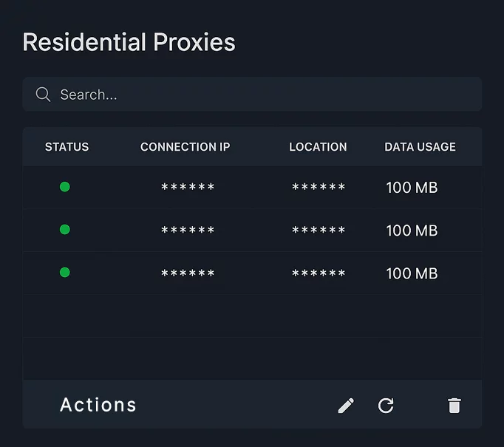This screenshot has width=504, height=447.
Task: Click the refresh icon in Actions bar
Action: point(386,405)
